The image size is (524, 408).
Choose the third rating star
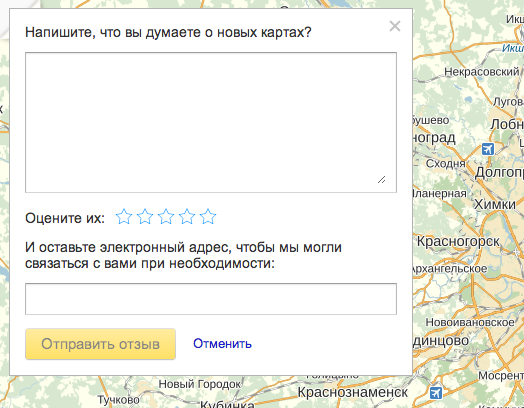coord(166,217)
